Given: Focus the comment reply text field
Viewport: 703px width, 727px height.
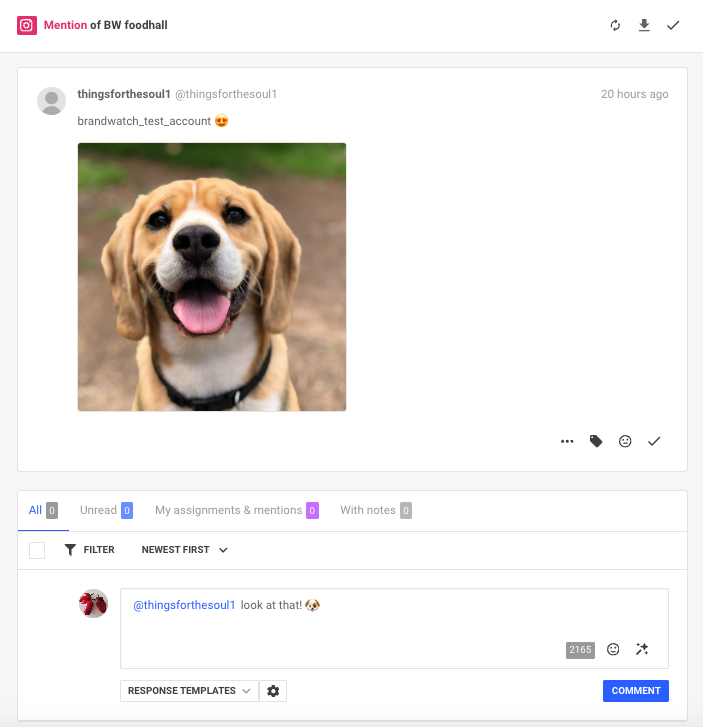Looking at the screenshot, I should tap(394, 628).
